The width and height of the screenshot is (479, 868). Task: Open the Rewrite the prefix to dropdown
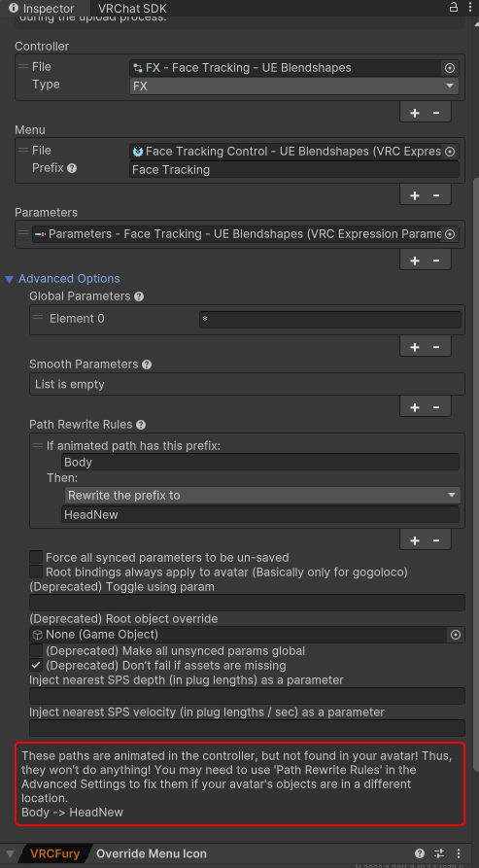(x=262, y=496)
